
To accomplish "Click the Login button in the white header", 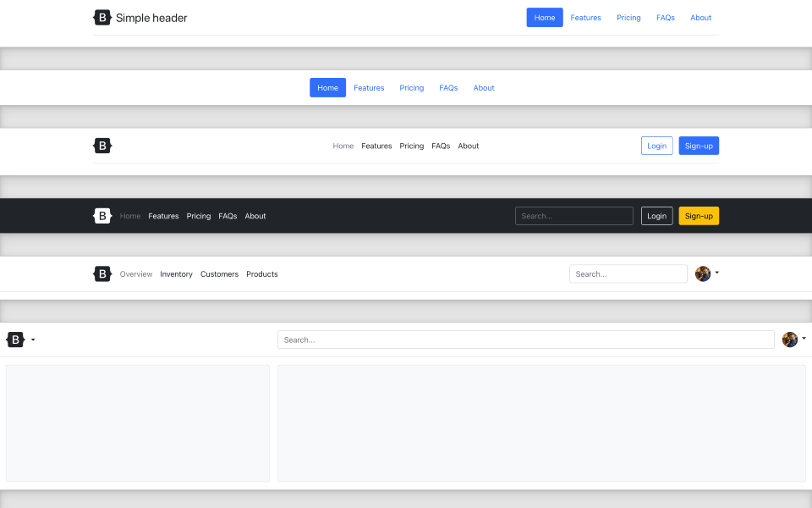I will [656, 146].
